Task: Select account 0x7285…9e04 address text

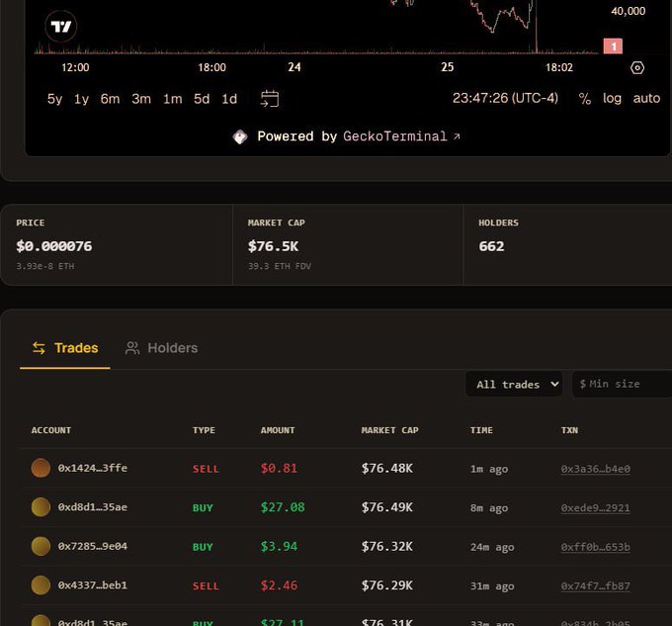Action: point(93,546)
